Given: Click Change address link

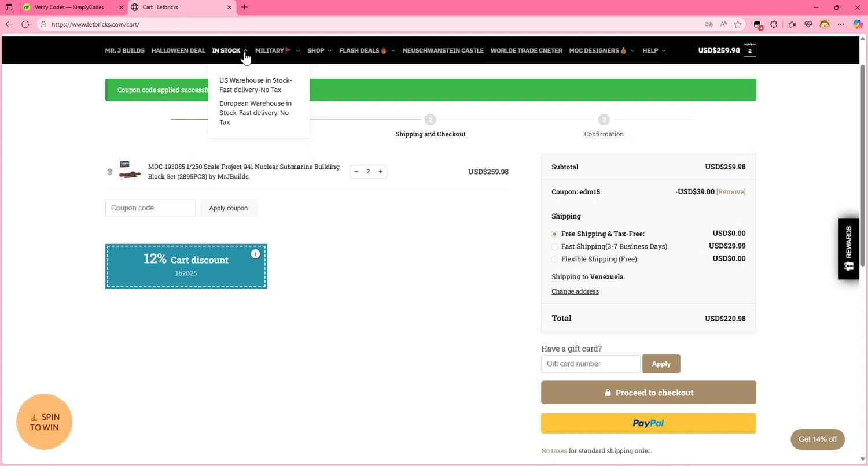Looking at the screenshot, I should (x=575, y=291).
